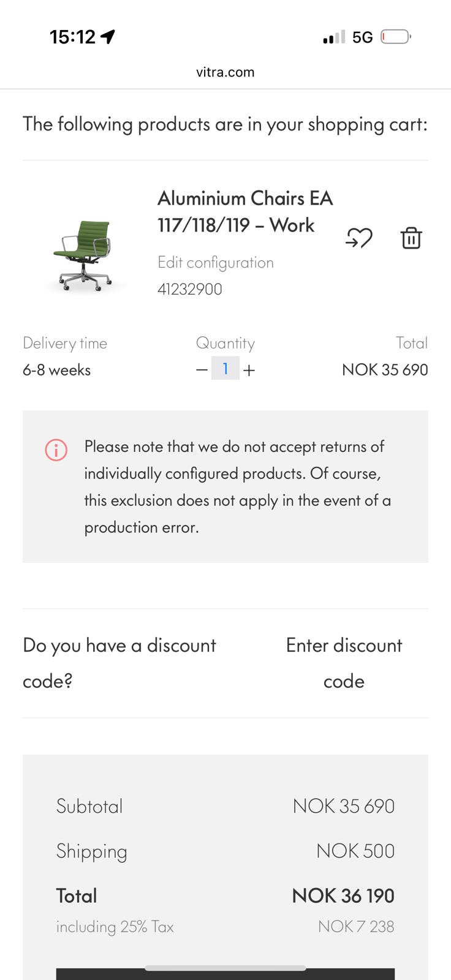Open the green chair product thumbnail
This screenshot has width=451, height=980.
click(x=84, y=255)
